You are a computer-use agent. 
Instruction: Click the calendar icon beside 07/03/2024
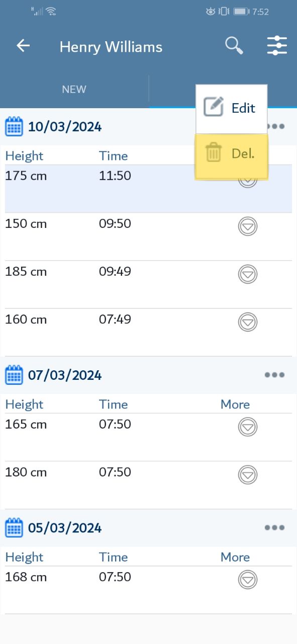(14, 375)
